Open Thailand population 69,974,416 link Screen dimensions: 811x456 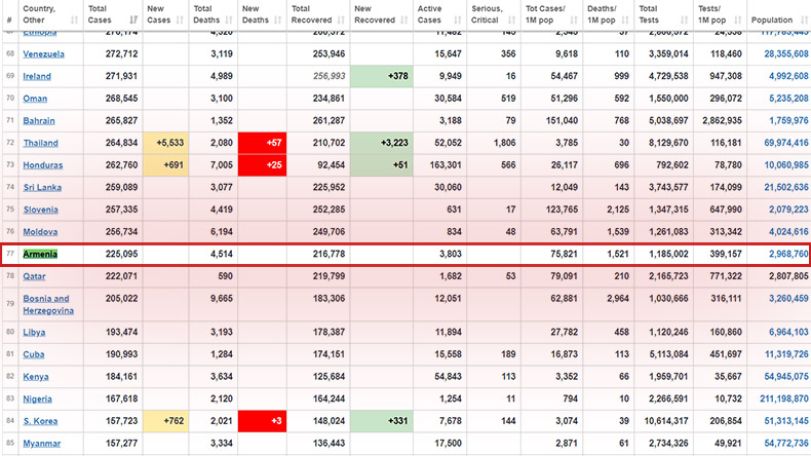(x=786, y=143)
